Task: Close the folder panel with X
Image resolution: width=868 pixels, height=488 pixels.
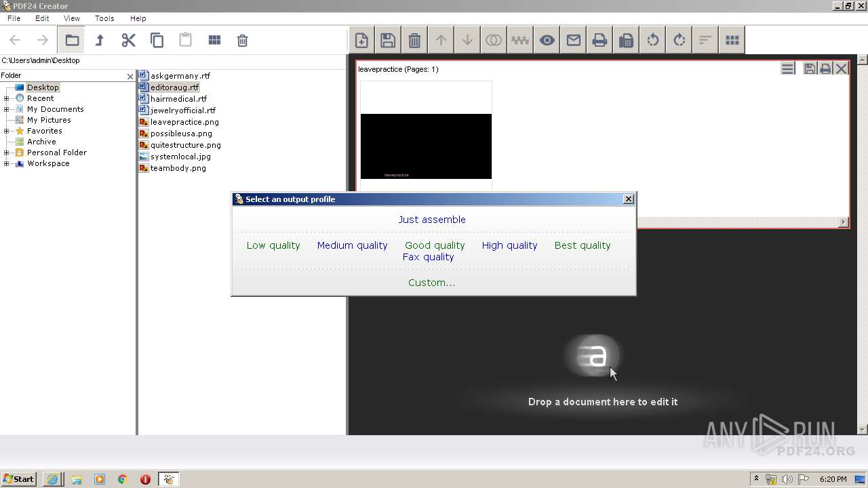Action: 130,77
